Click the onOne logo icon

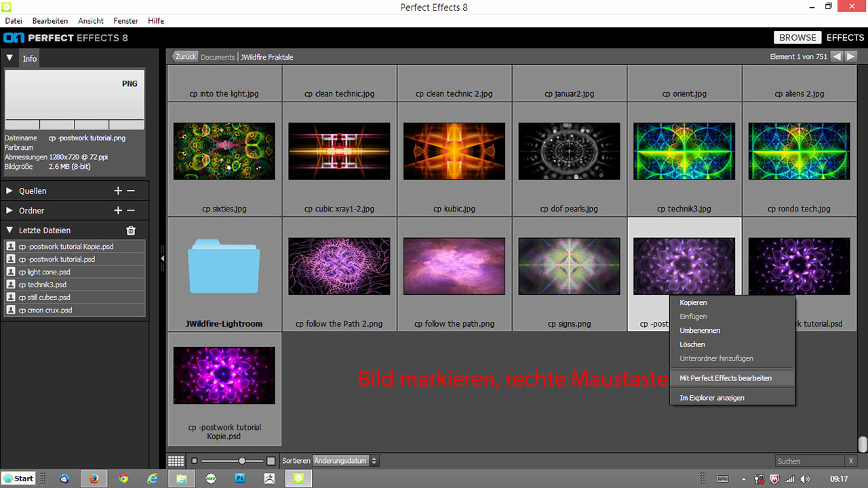15,38
